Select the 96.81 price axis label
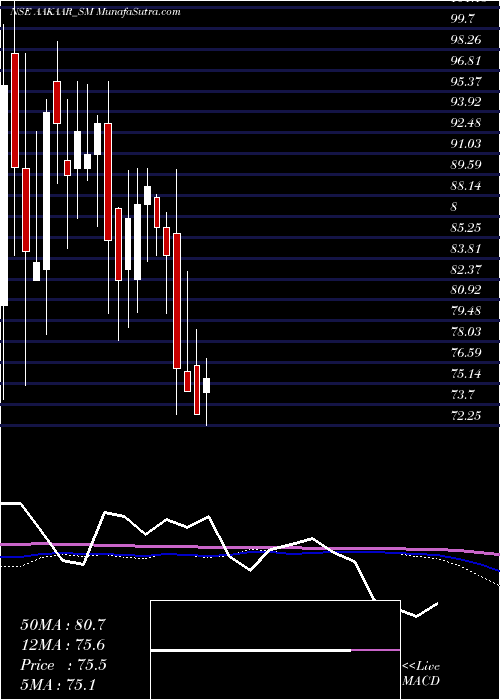Image resolution: width=500 pixels, height=700 pixels. click(x=466, y=60)
